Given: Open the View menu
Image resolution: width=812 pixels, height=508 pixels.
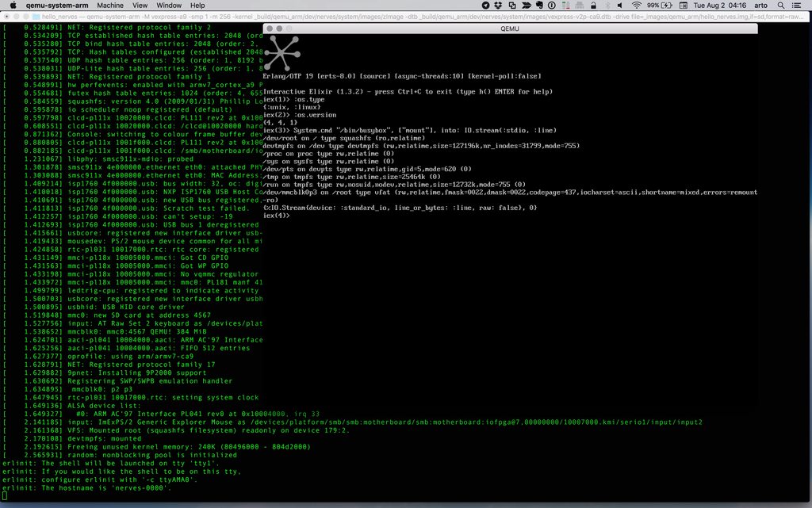Looking at the screenshot, I should [140, 5].
